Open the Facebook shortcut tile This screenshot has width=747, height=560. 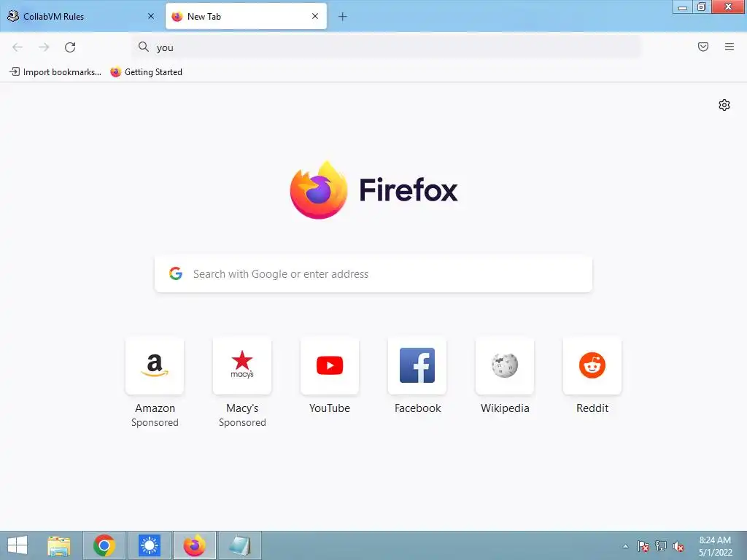pyautogui.click(x=417, y=366)
